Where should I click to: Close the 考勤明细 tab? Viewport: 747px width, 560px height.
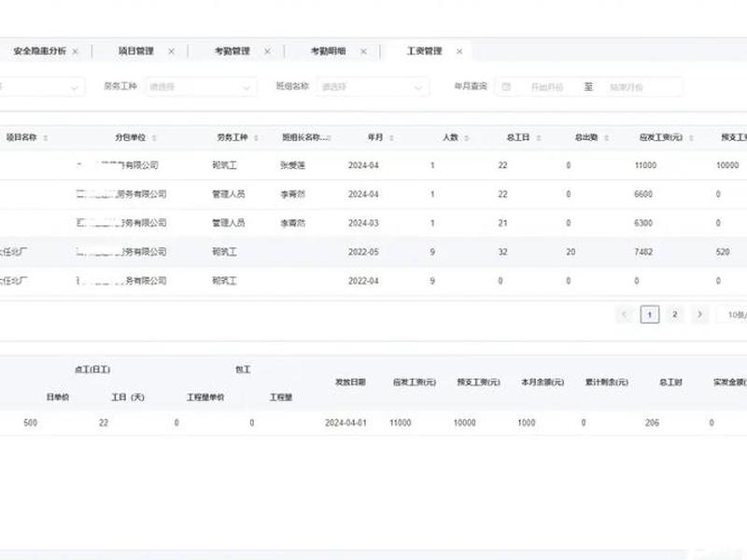[x=363, y=51]
